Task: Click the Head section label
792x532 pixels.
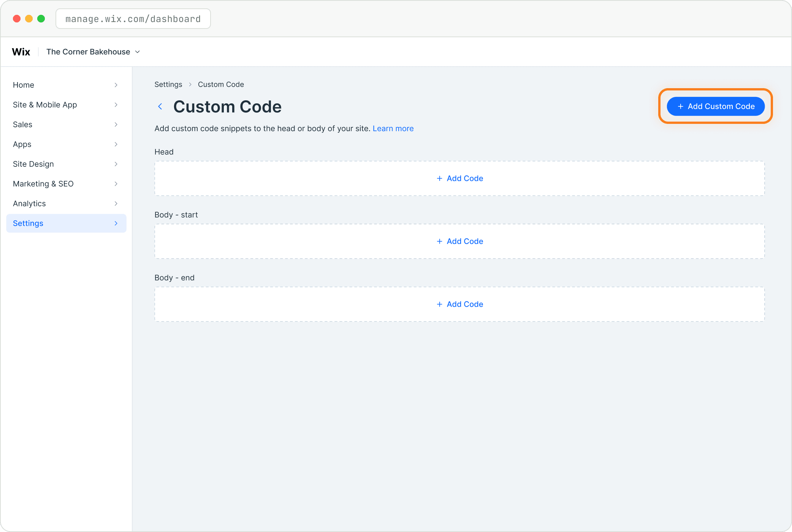Action: point(164,152)
